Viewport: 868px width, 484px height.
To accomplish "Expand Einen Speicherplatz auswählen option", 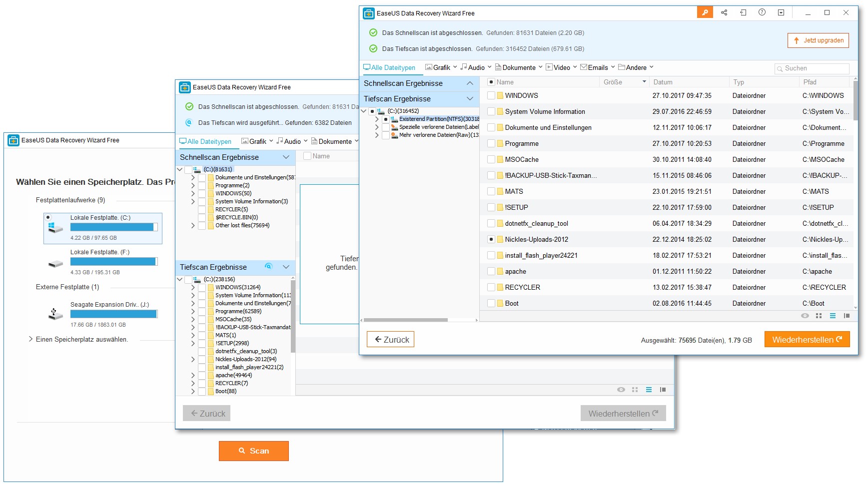I will tap(31, 339).
